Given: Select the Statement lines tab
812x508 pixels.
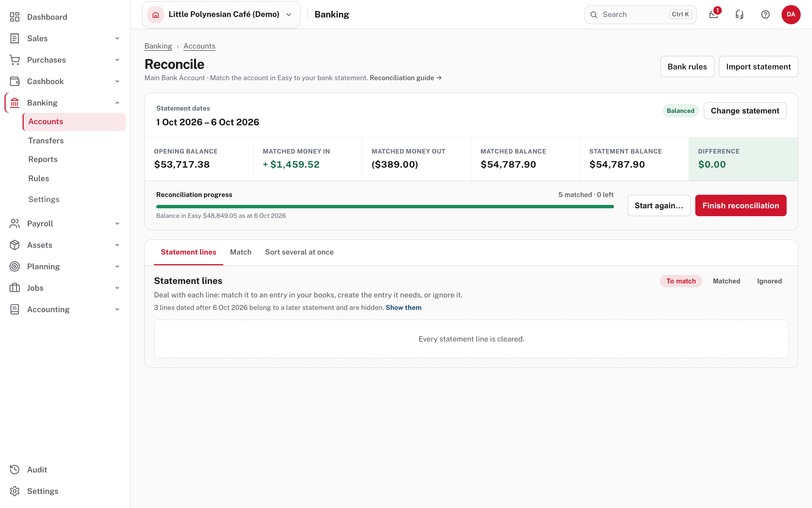Looking at the screenshot, I should (x=189, y=252).
